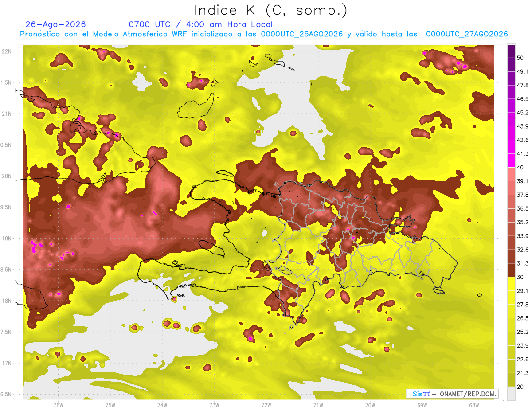Click the colorbar value "26.5"

[522, 318]
